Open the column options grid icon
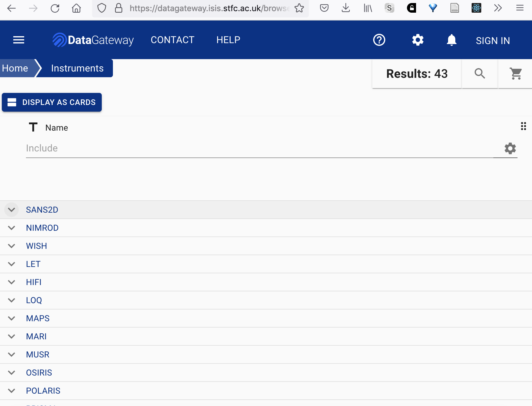This screenshot has width=532, height=406. coord(523,127)
